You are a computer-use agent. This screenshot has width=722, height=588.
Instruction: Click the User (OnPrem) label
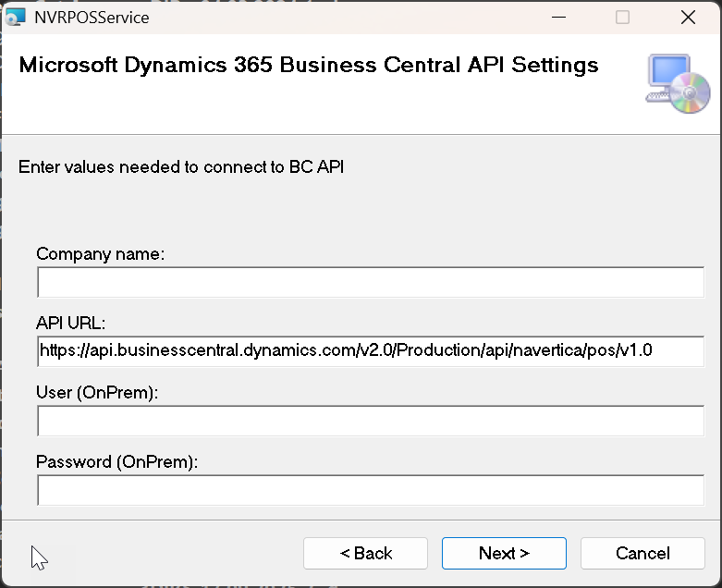(97, 392)
